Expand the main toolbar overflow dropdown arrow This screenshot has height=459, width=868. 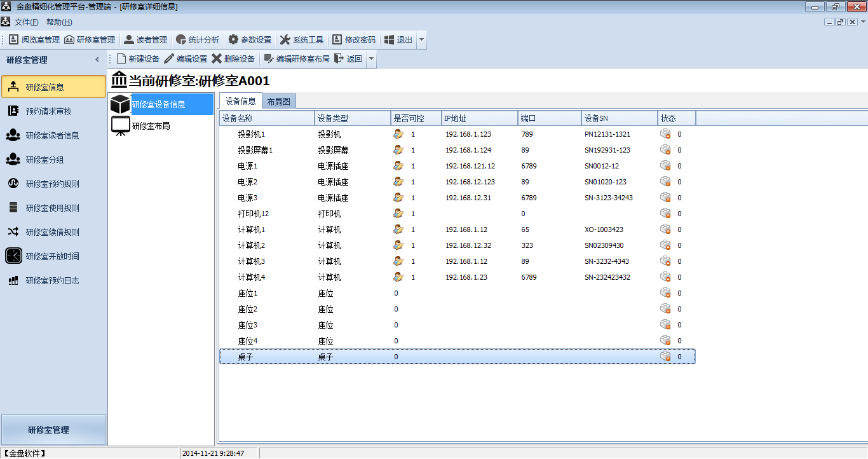(x=422, y=40)
